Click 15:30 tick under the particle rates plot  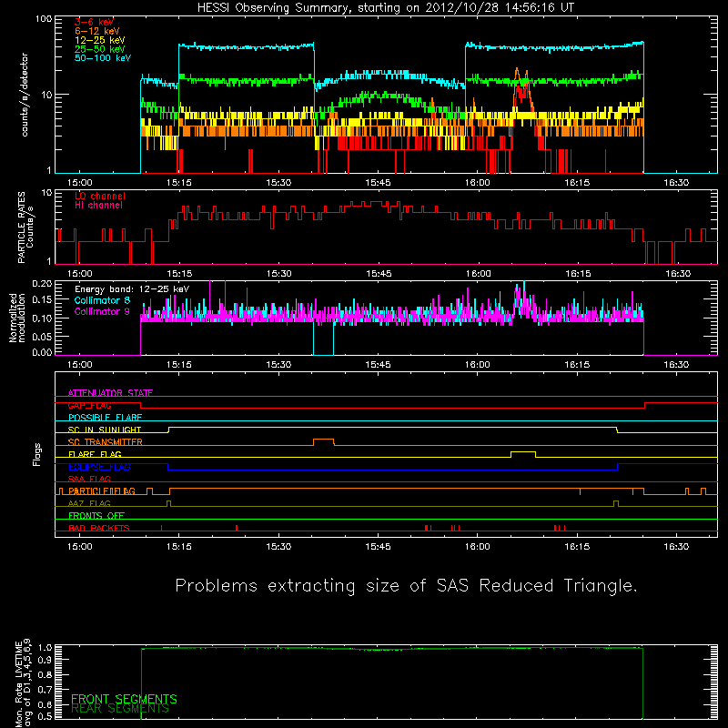click(x=278, y=274)
